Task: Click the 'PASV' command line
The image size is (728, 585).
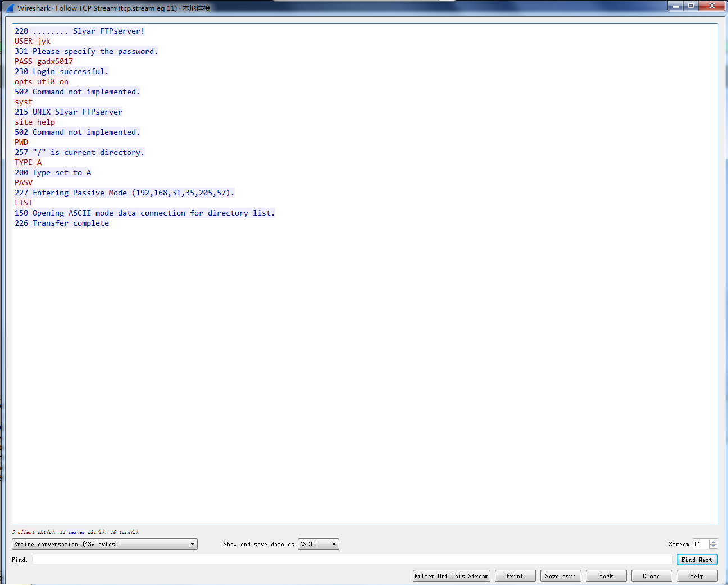Action: (x=24, y=182)
